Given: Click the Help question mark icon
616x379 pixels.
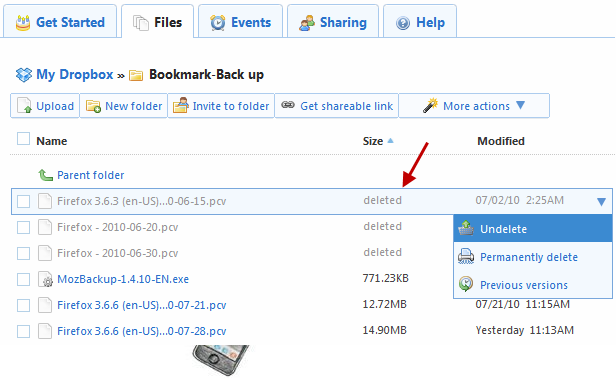Looking at the screenshot, I should (x=403, y=23).
